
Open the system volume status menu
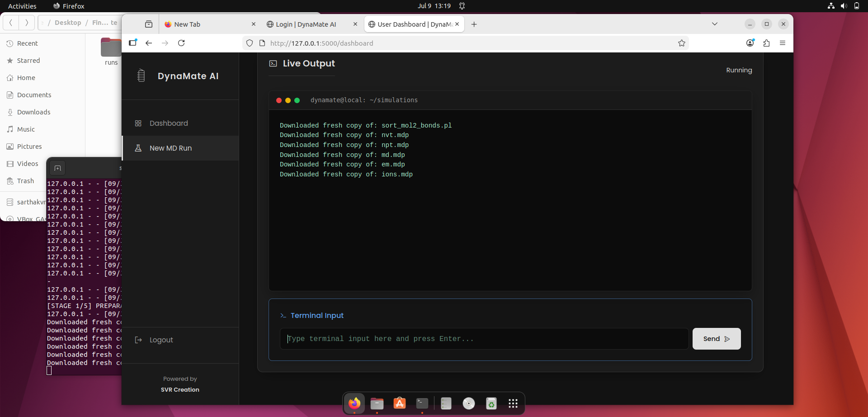point(844,6)
